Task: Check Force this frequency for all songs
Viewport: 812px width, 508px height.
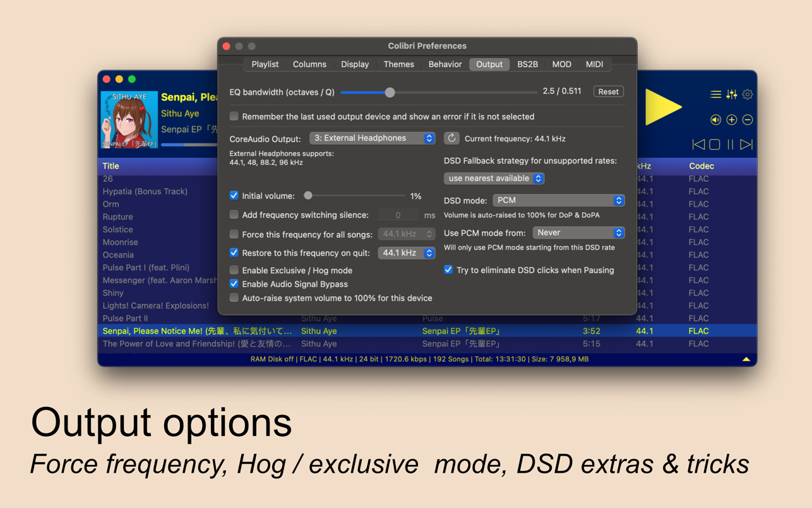Action: [x=234, y=234]
